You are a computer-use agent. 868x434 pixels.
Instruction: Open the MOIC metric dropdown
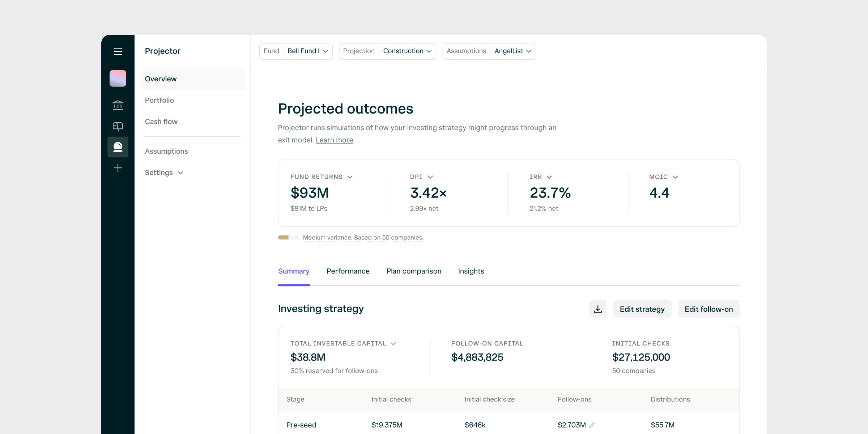tap(663, 177)
